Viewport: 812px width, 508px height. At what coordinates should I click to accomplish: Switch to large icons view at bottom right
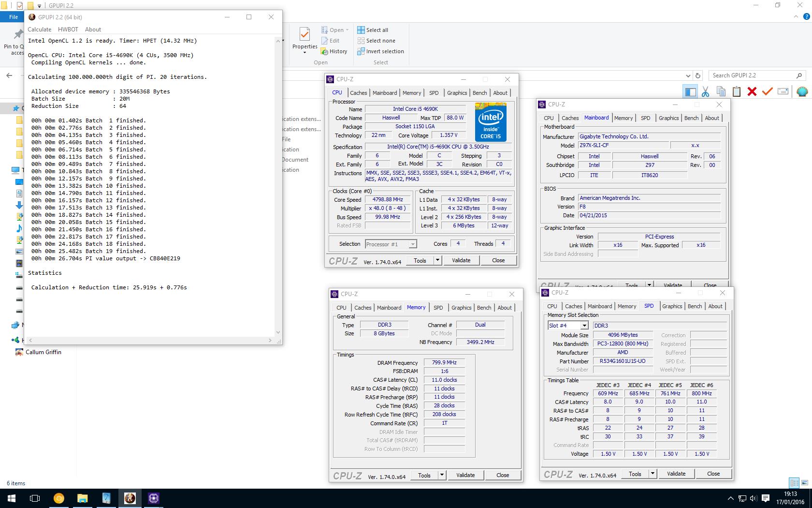(x=805, y=483)
